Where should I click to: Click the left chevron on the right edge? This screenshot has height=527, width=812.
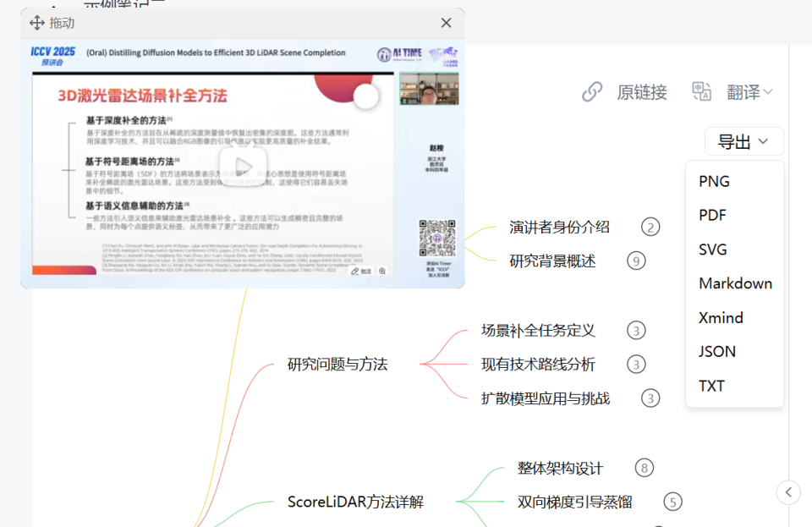pos(788,491)
